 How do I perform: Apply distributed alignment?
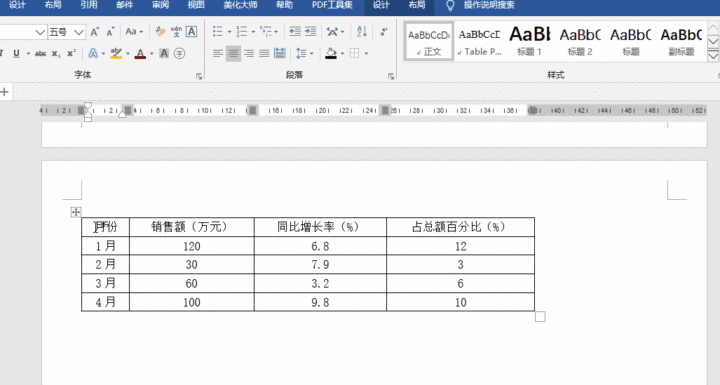(280, 53)
